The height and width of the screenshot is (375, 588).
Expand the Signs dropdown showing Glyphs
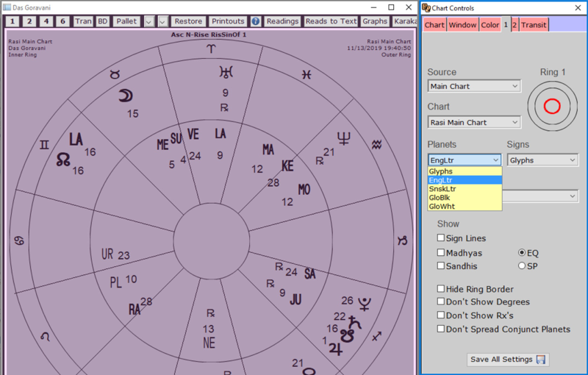(542, 160)
